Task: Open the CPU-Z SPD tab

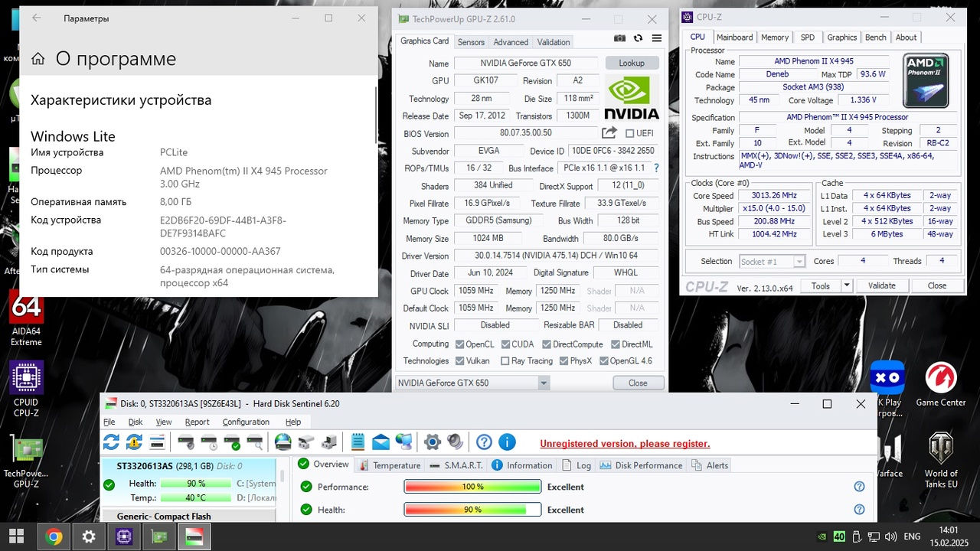Action: click(x=808, y=37)
